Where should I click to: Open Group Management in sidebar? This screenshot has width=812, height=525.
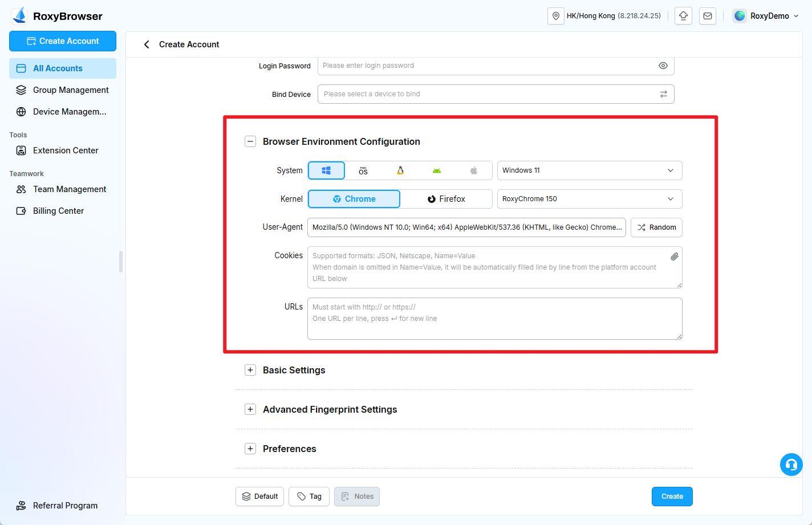[x=63, y=90]
